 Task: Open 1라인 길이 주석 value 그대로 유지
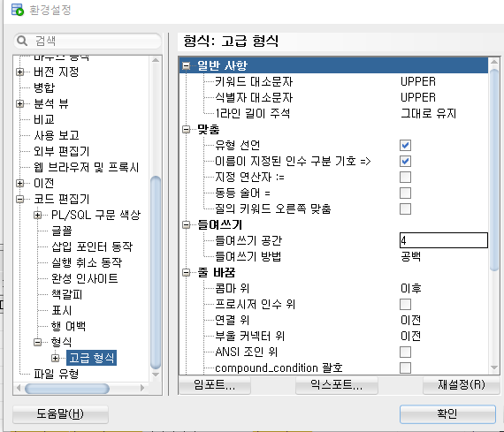point(429,113)
